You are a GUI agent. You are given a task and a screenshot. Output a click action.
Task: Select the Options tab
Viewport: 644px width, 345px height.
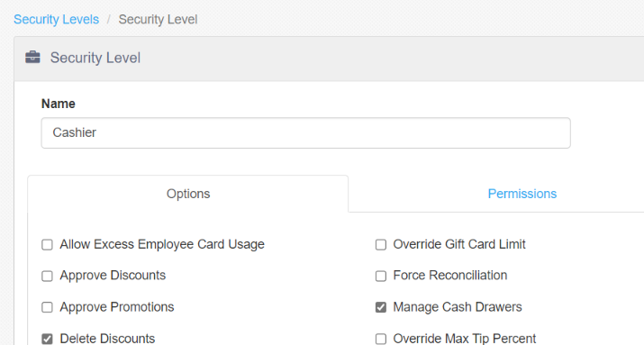point(188,194)
